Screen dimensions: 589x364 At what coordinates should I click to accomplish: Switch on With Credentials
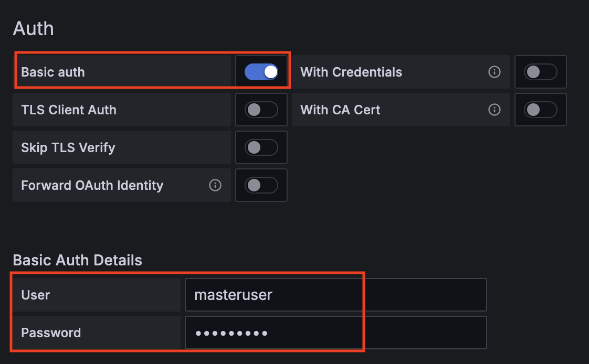541,72
